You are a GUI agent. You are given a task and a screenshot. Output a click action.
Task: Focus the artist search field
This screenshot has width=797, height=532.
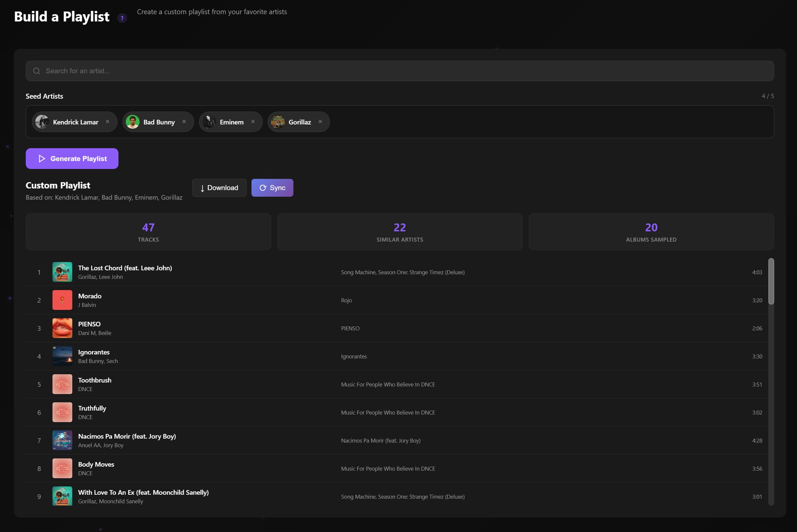click(400, 71)
